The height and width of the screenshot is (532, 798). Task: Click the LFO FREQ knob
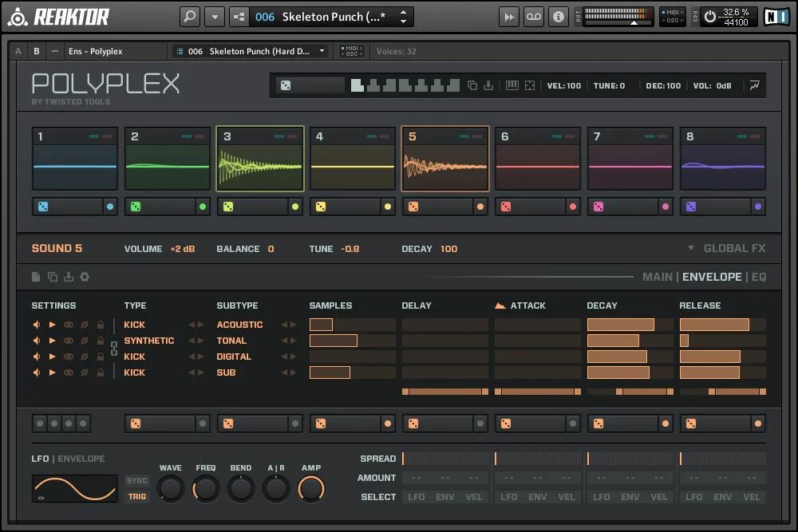coord(206,489)
